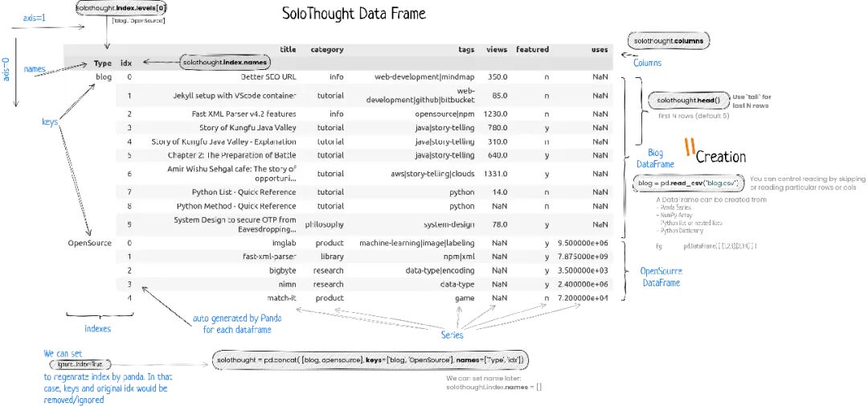Click the 'data-type|encoding' tags cell
This screenshot has height=407, width=868.
(x=440, y=271)
